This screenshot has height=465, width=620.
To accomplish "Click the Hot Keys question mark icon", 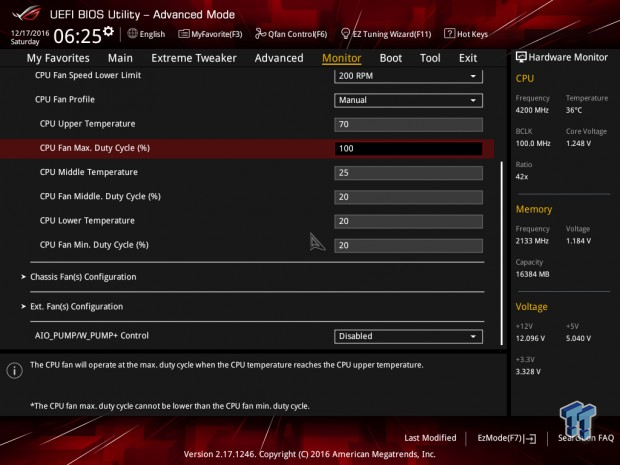I will point(449,34).
